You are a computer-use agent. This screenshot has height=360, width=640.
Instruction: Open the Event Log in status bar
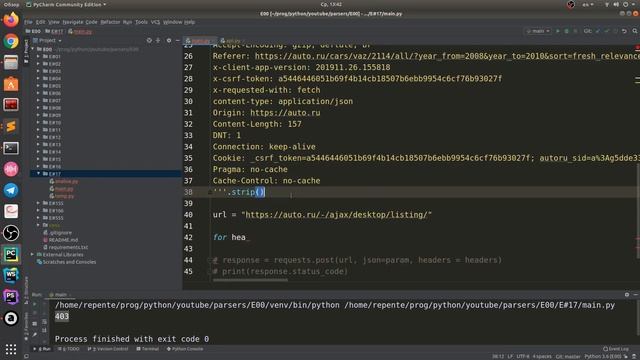[616, 349]
